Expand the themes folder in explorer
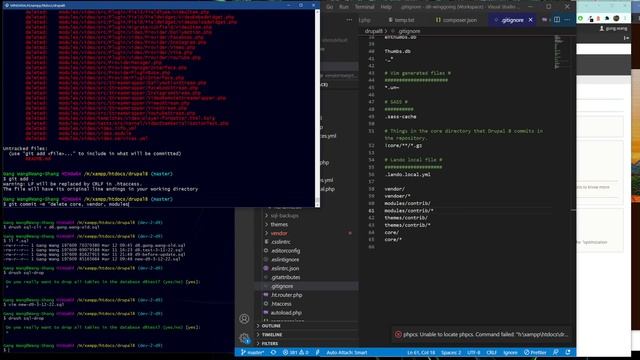Screen dimensions: 640x360 pyautogui.click(x=267, y=224)
